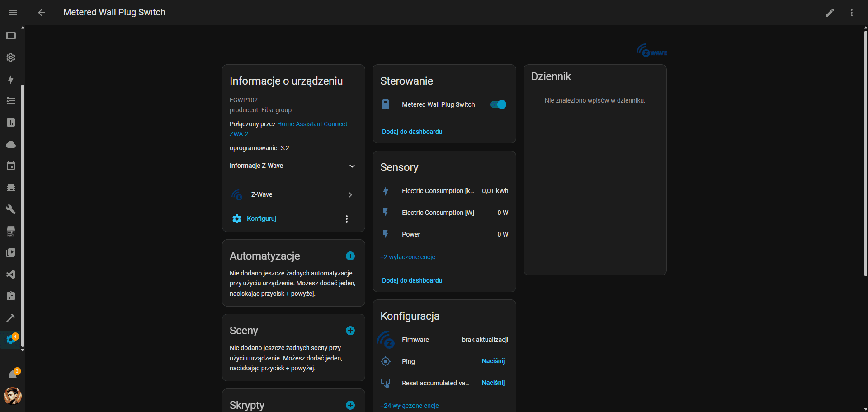The image size is (868, 412).
Task: Click the pencil edit device icon
Action: click(x=830, y=13)
